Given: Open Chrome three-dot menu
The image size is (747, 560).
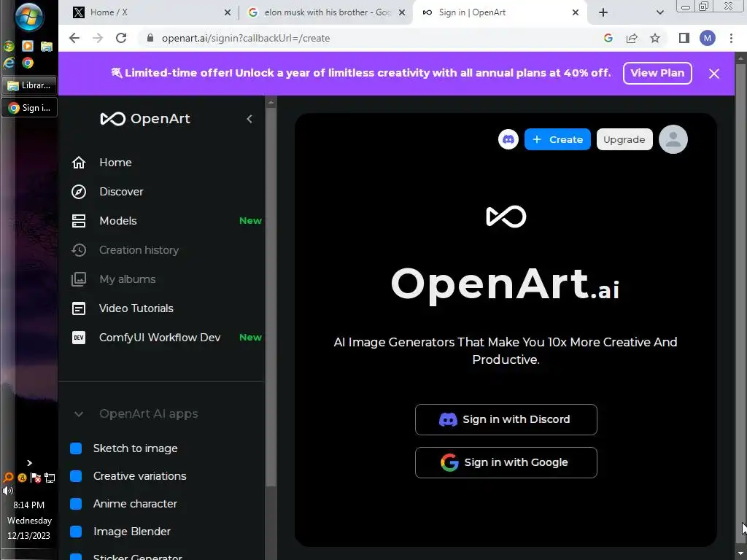Looking at the screenshot, I should tap(731, 38).
